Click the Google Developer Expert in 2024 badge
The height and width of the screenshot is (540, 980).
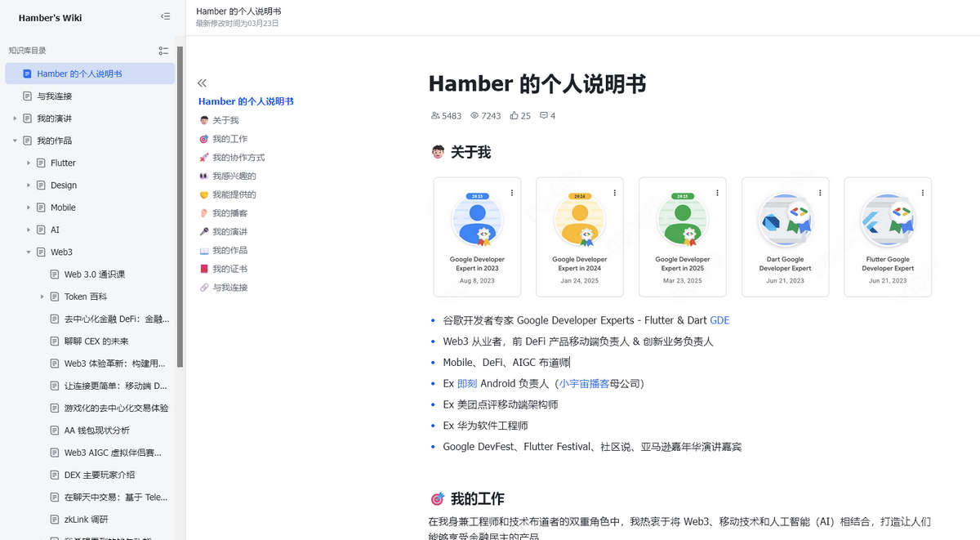tap(580, 237)
